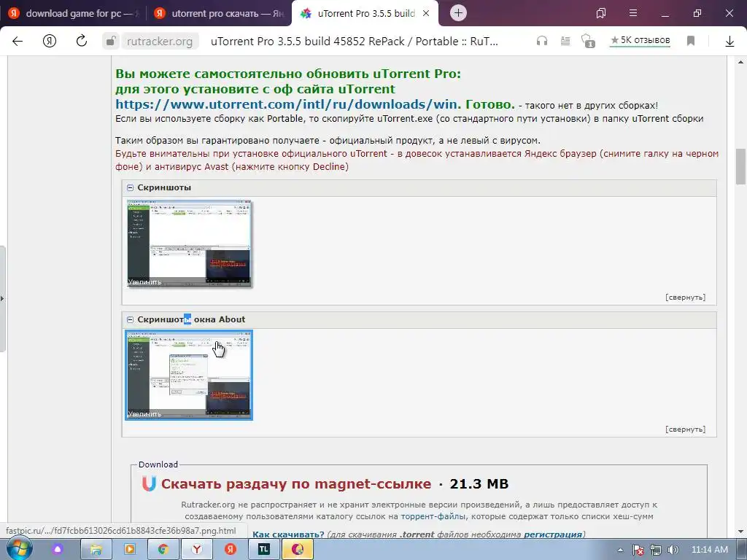Screen dimensions: 747x560
Task: Close the uTorrent Pro 3.5.5 tab
Action: [426, 13]
